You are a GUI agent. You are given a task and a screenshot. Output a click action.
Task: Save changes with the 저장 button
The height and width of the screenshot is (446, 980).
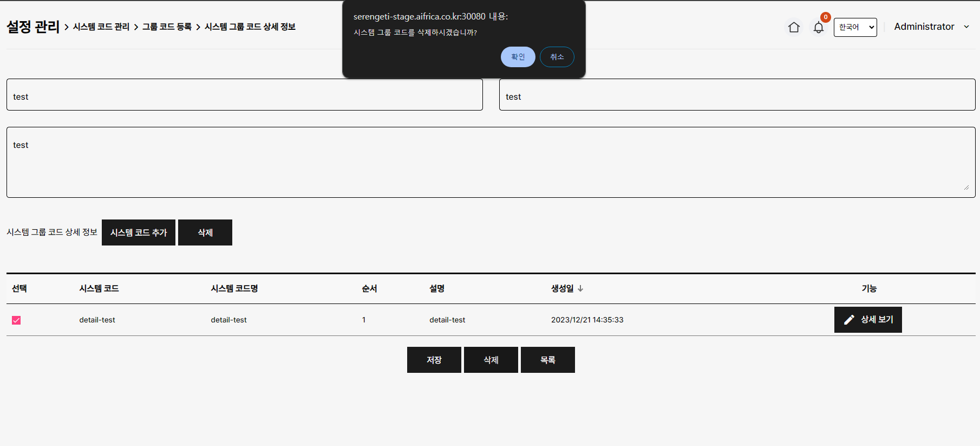tap(434, 360)
